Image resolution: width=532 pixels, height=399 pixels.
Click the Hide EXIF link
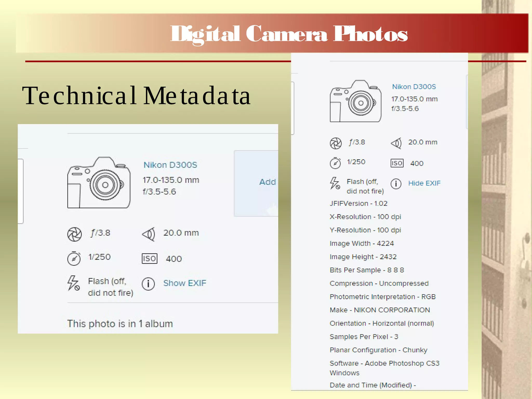click(x=424, y=183)
